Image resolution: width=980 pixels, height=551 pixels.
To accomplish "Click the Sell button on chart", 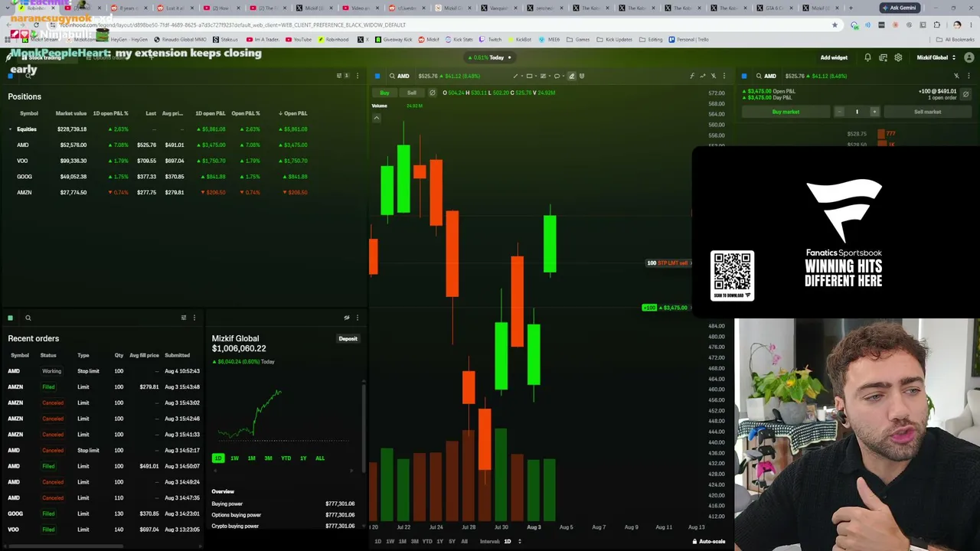I will [x=412, y=93].
